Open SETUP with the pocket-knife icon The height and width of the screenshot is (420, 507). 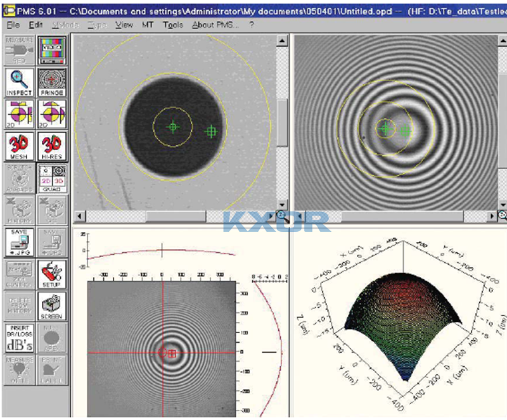pyautogui.click(x=52, y=274)
